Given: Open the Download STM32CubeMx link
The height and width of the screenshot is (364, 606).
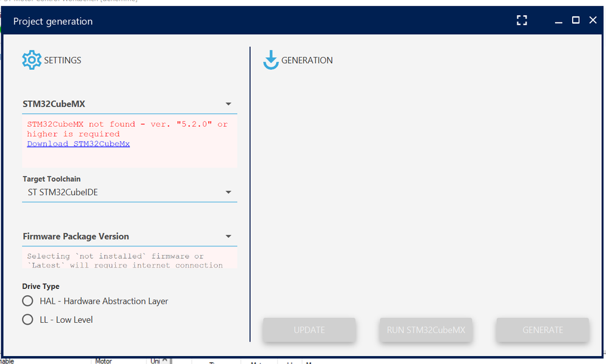Looking at the screenshot, I should coord(78,144).
